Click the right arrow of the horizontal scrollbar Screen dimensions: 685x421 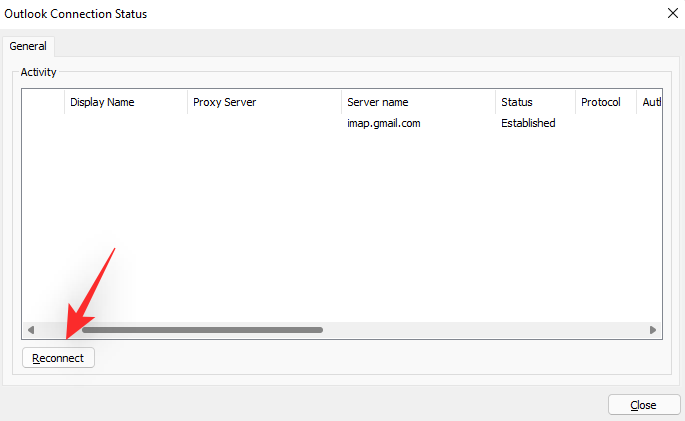click(x=653, y=329)
